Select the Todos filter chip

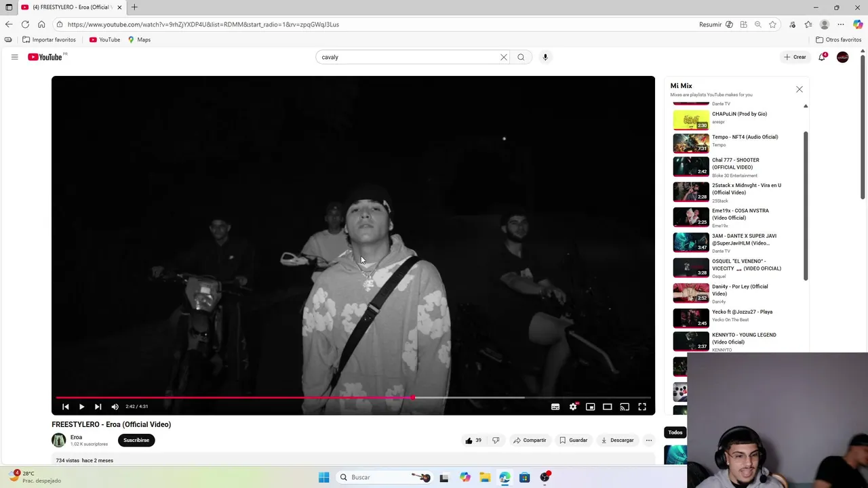coord(675,432)
